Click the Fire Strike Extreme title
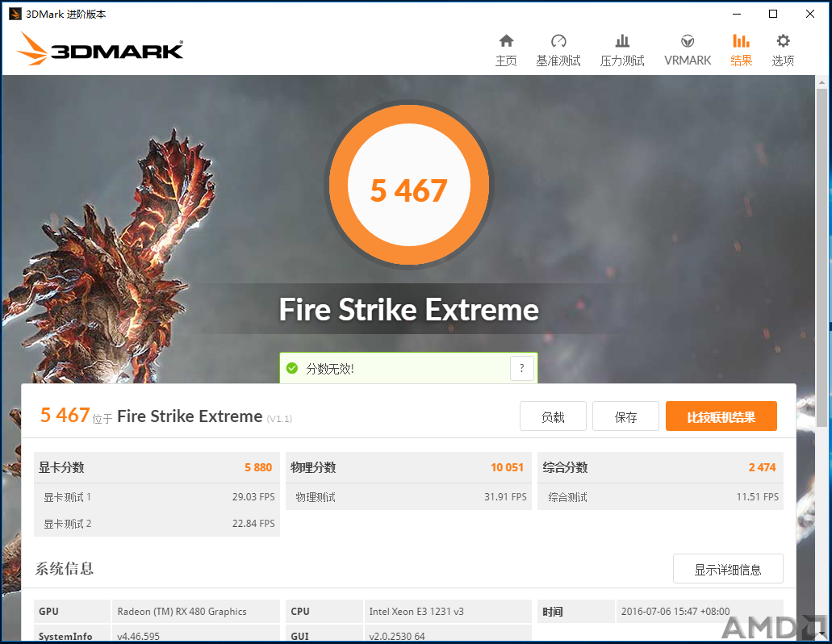The width and height of the screenshot is (832, 644). point(408,309)
